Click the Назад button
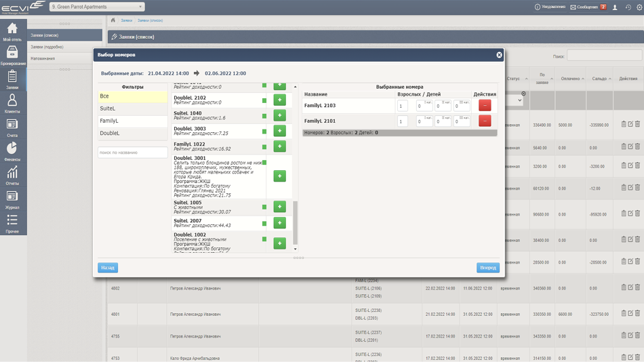The height and width of the screenshot is (362, 644). (108, 268)
